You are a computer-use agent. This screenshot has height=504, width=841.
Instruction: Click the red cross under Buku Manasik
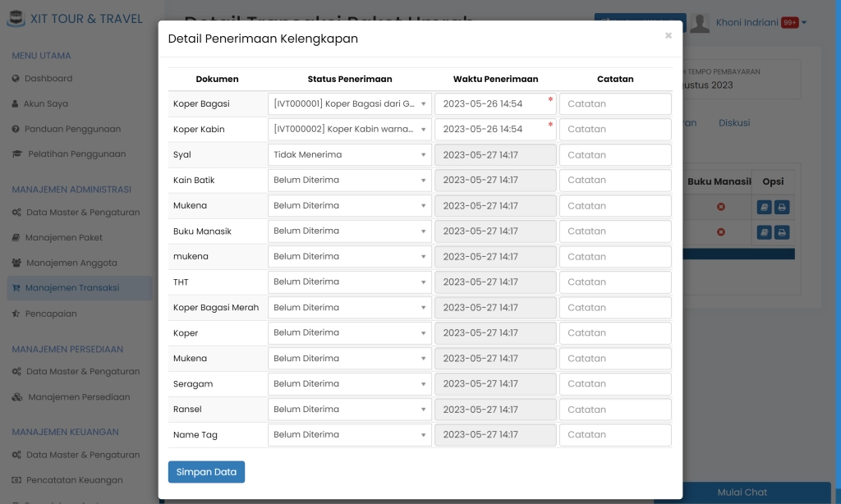(720, 207)
